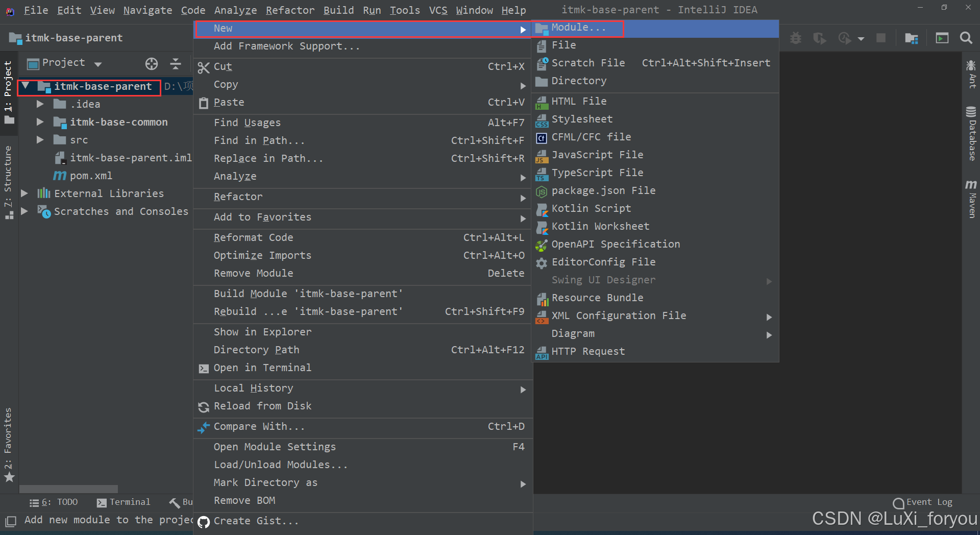Open the Maven tool window

(971, 199)
